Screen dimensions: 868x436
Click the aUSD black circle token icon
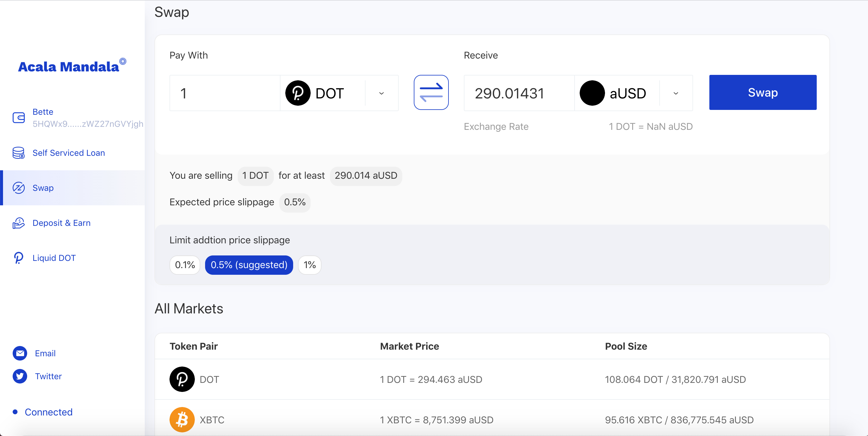[x=592, y=93]
